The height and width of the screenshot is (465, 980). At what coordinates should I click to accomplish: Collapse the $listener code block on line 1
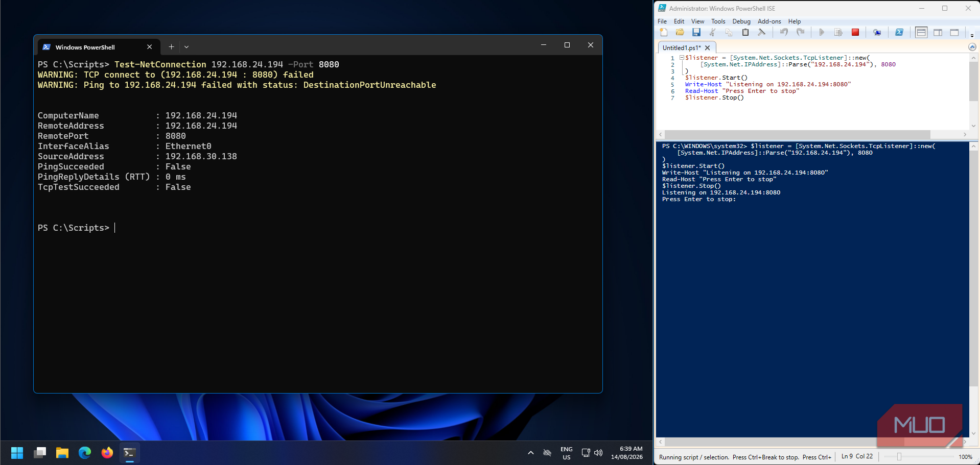pos(682,58)
